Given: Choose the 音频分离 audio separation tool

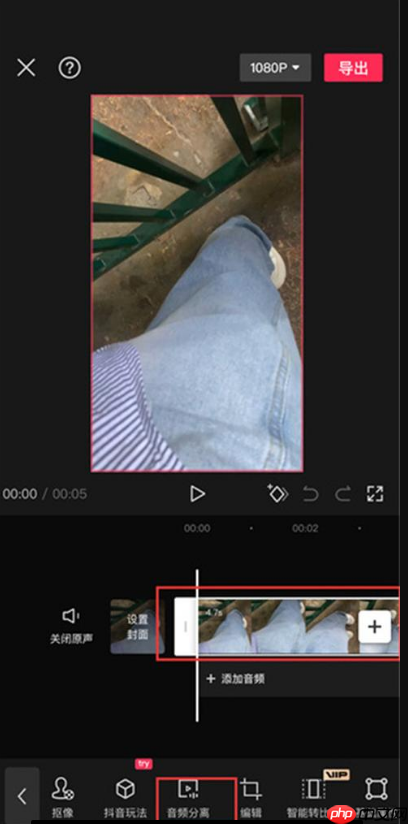Looking at the screenshot, I should [188, 797].
